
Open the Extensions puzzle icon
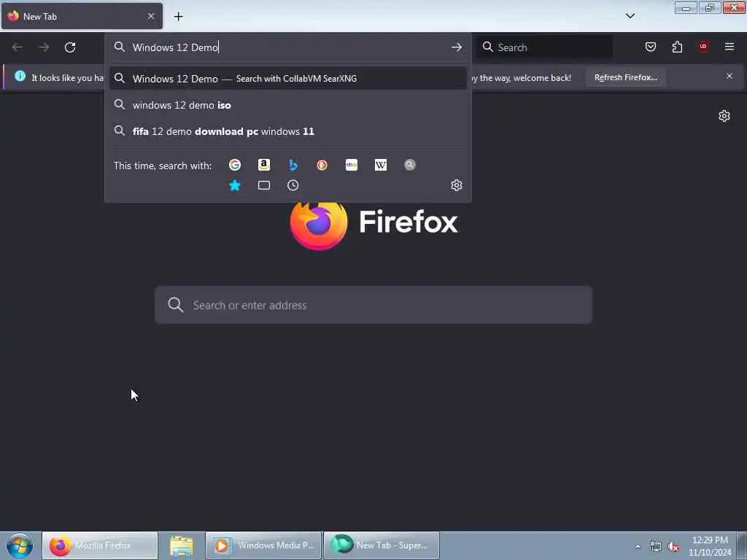(x=677, y=47)
